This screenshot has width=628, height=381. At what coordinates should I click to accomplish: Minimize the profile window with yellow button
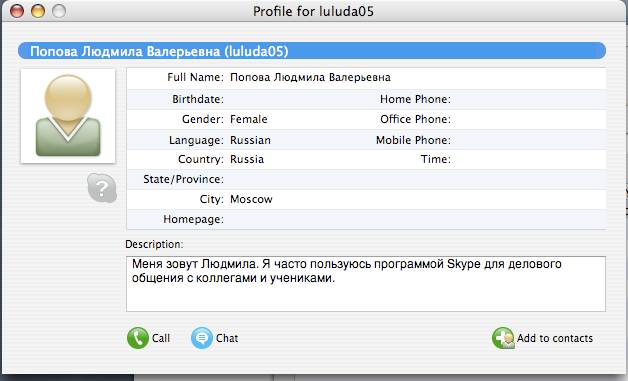38,11
